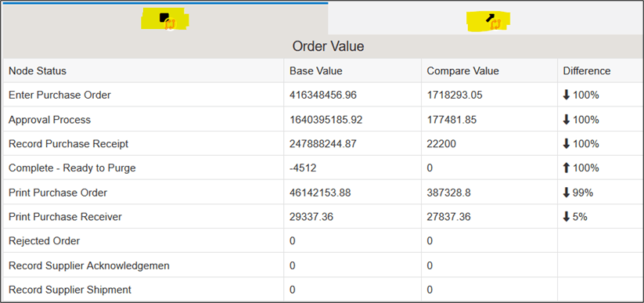Select the tab with the black square compare icon
The width and height of the screenshot is (644, 303).
pos(165,20)
